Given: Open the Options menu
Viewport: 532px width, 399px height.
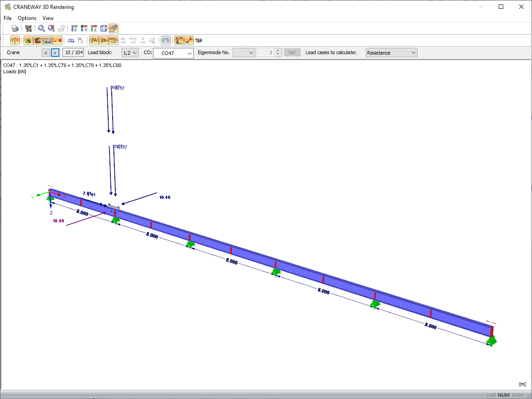Looking at the screenshot, I should point(27,18).
